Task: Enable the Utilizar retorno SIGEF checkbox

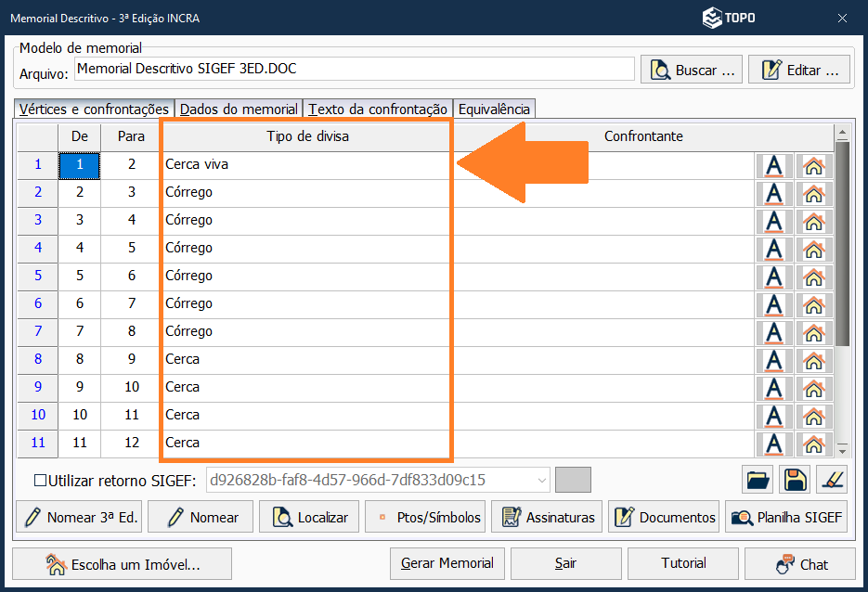Action: tap(40, 481)
